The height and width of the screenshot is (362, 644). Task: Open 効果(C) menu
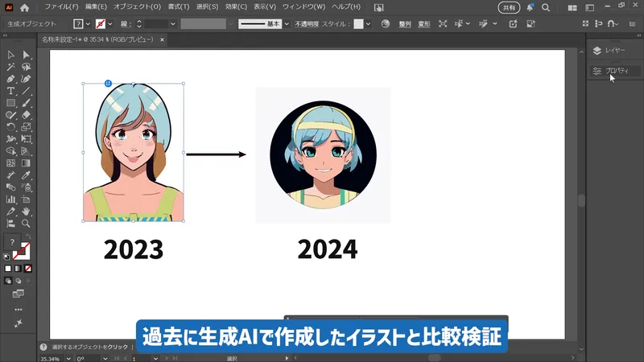tap(236, 7)
